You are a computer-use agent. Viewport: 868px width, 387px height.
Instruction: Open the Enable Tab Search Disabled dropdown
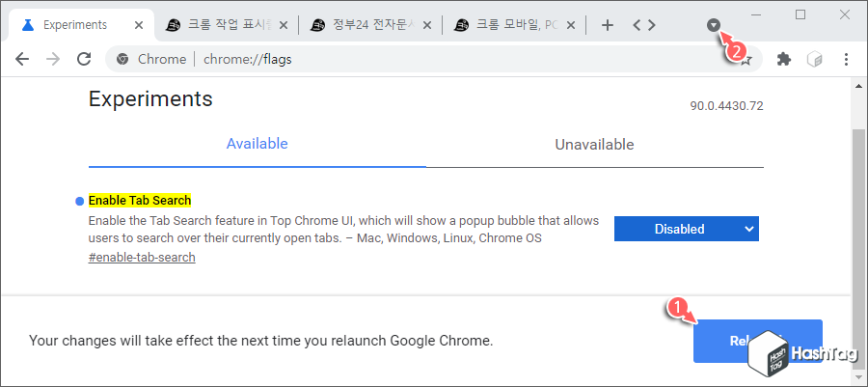pos(687,229)
